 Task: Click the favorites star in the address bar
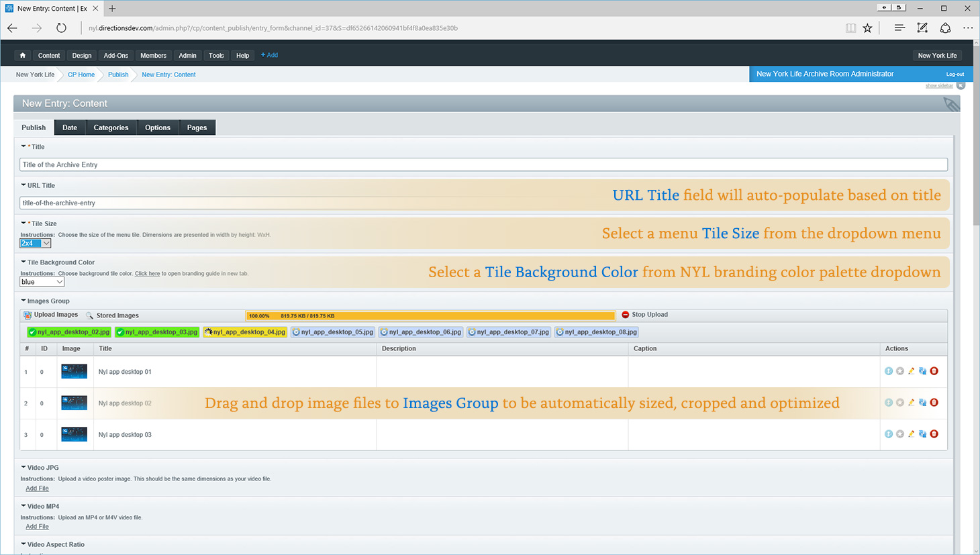coord(868,28)
